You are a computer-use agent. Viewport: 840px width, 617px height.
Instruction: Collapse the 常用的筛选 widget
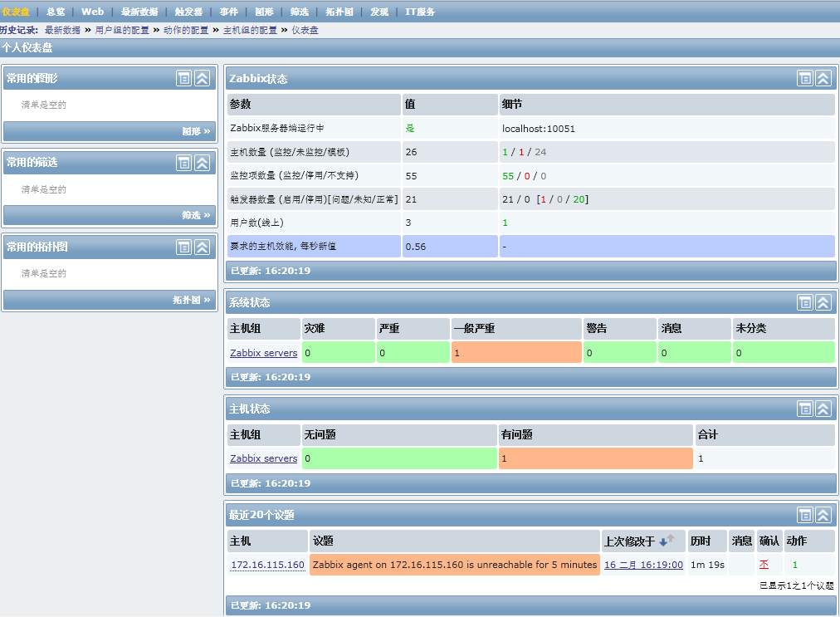202,163
